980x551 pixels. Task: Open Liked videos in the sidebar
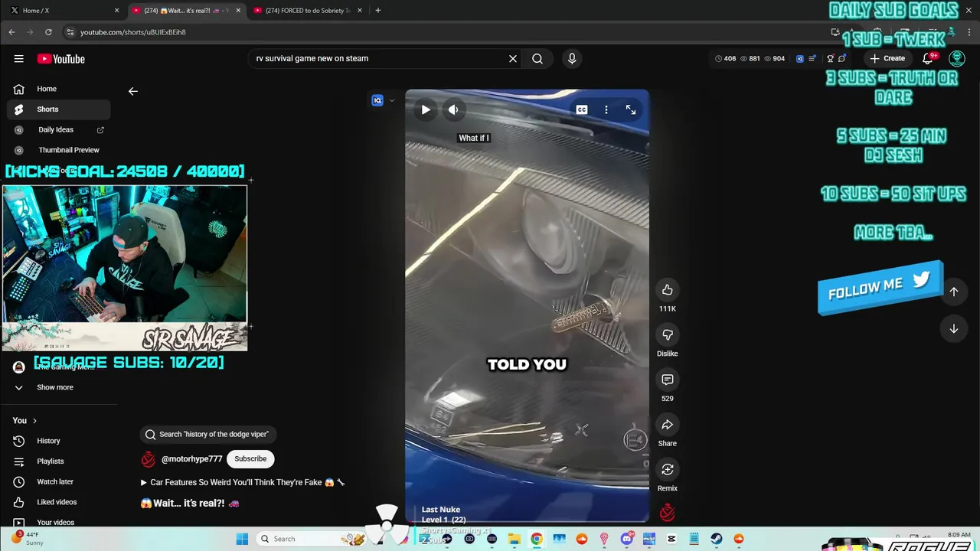click(x=58, y=502)
